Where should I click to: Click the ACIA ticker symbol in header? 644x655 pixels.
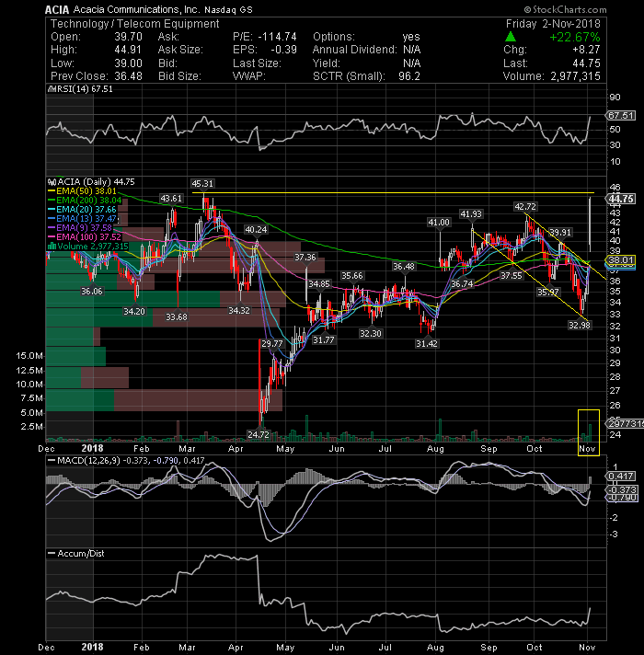pos(57,9)
